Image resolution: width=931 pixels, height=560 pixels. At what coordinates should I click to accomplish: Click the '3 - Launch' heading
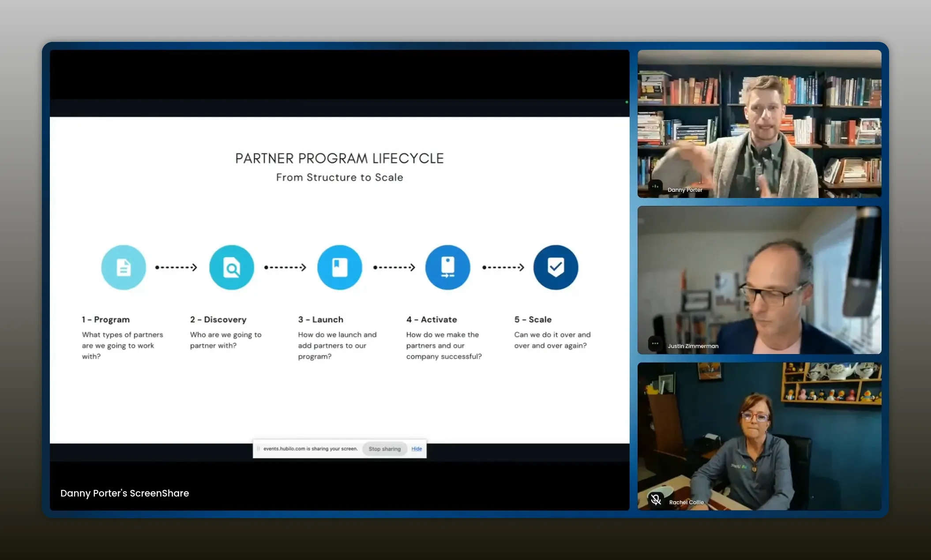pyautogui.click(x=321, y=319)
